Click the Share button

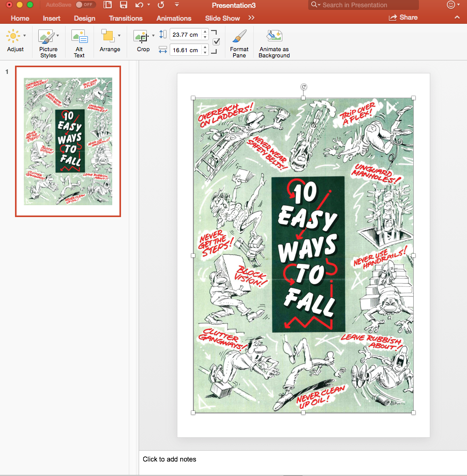coord(403,18)
